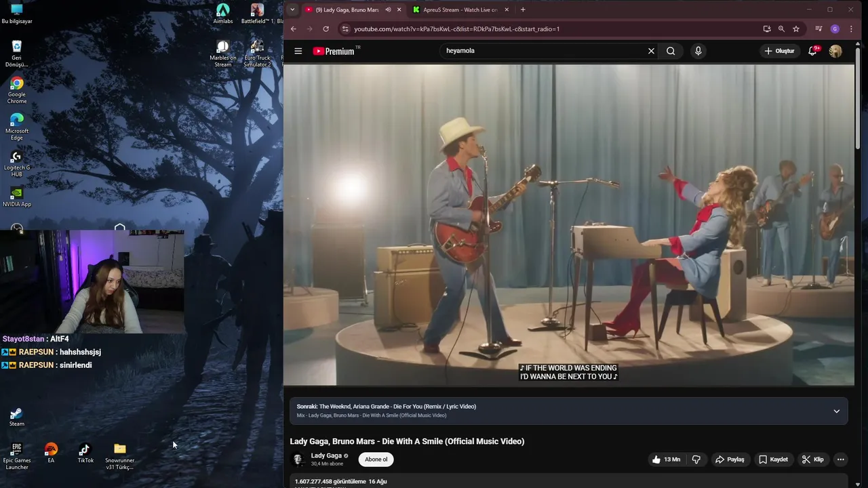868x488 pixels.
Task: Open Chrome tab search dropdown arrow
Action: (292, 9)
